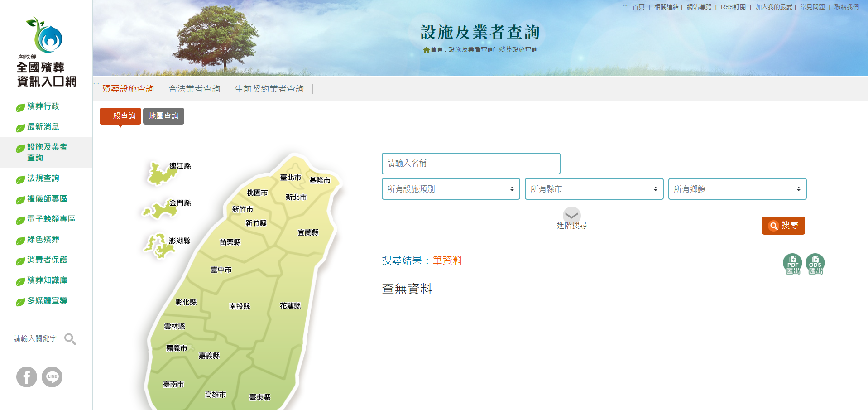Switch to the 地圖查詢 tab
868x410 pixels.
[163, 116]
